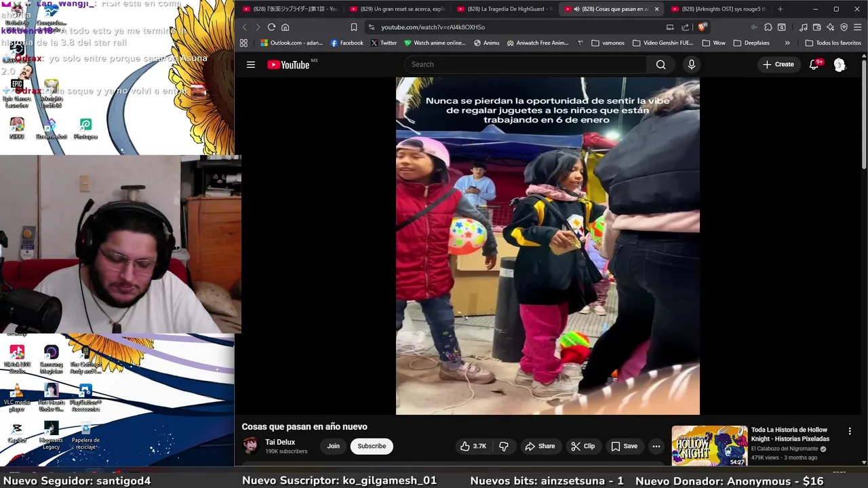Click into the YouTube search field
Viewport: 868px width, 488px height.
[x=526, y=64]
